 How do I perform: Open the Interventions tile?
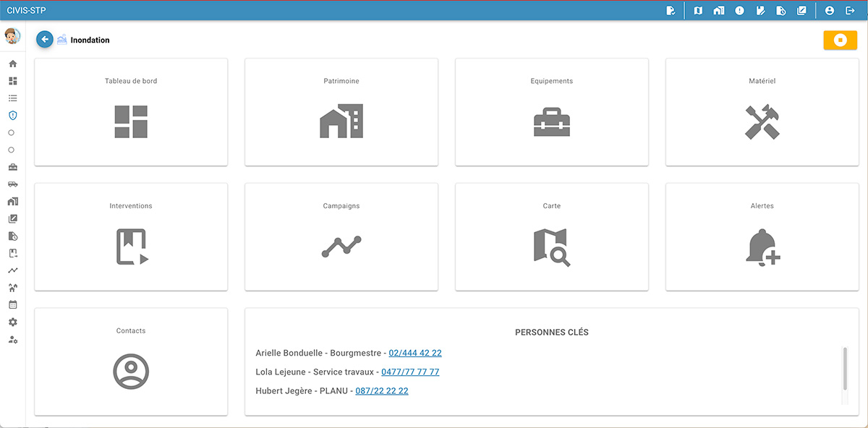tap(131, 237)
